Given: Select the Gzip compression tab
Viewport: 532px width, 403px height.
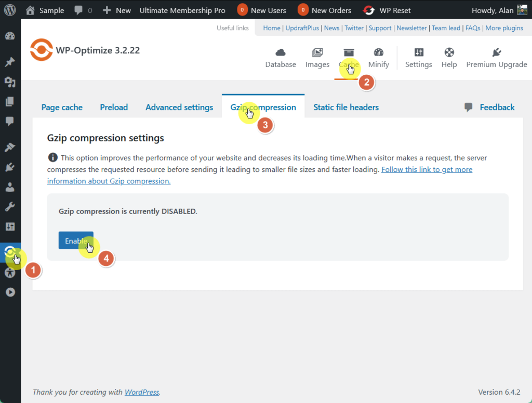Looking at the screenshot, I should tap(263, 107).
